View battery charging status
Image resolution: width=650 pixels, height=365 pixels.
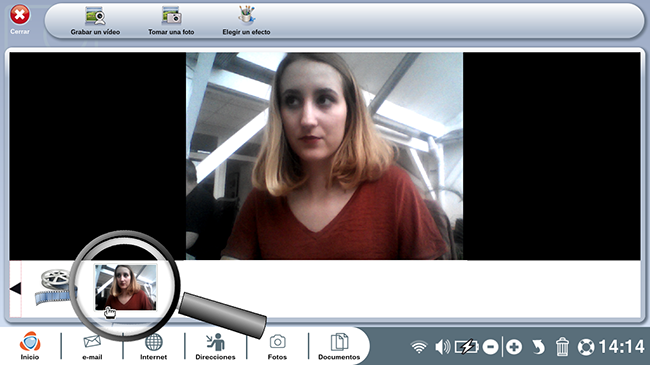coord(466,347)
